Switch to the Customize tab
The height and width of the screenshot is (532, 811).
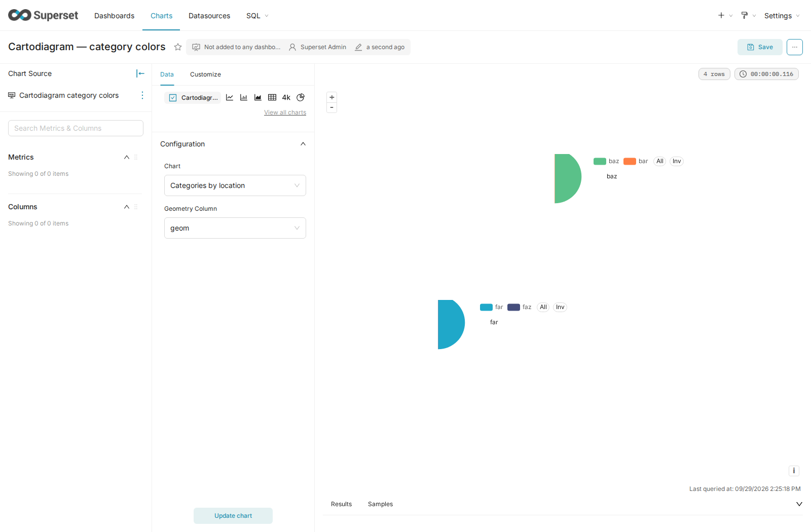pyautogui.click(x=205, y=74)
